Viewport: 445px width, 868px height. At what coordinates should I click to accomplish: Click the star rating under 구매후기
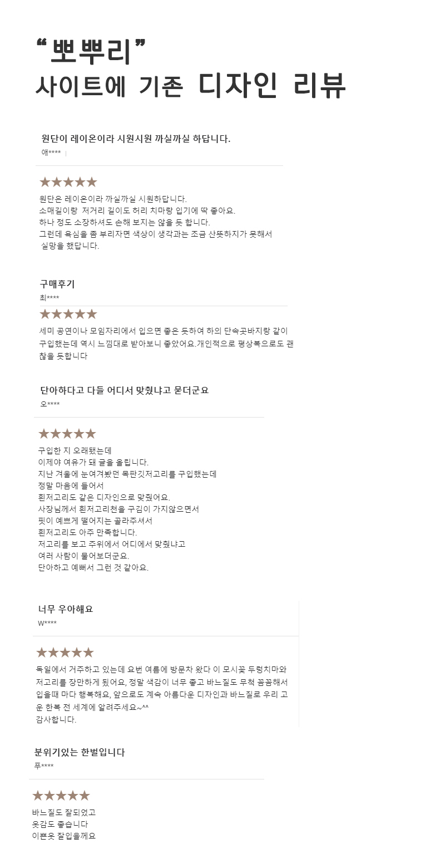coord(68,314)
